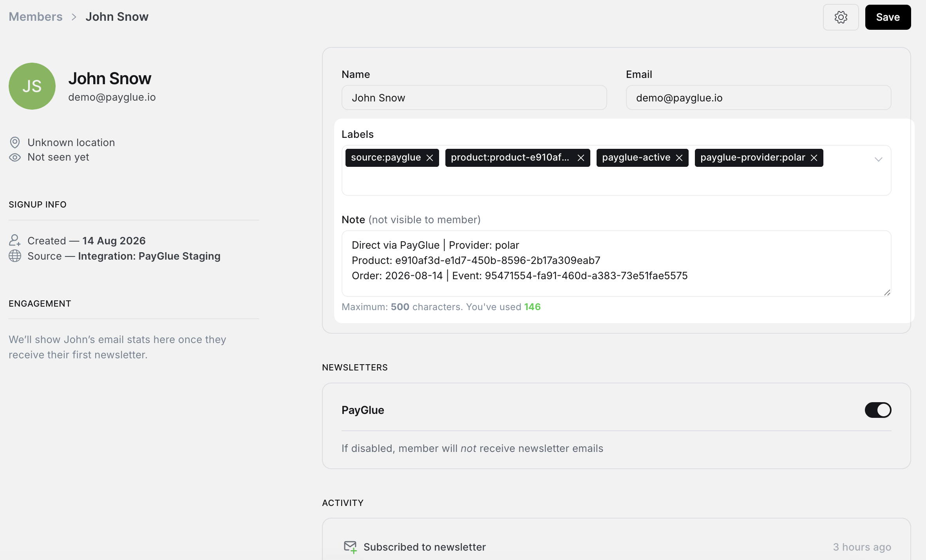Toggle the PayGlue newsletter switch
The height and width of the screenshot is (560, 926).
pyautogui.click(x=878, y=410)
